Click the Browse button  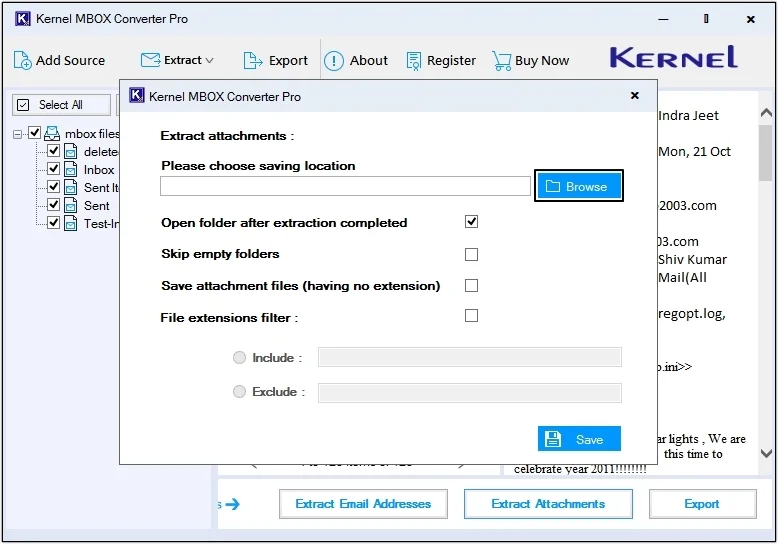tap(579, 186)
